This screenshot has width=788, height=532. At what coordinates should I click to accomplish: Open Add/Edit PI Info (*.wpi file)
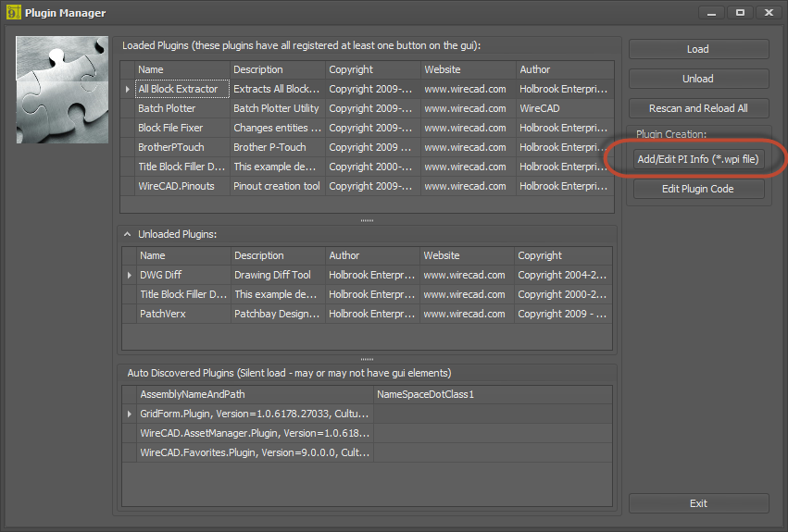[x=698, y=159]
